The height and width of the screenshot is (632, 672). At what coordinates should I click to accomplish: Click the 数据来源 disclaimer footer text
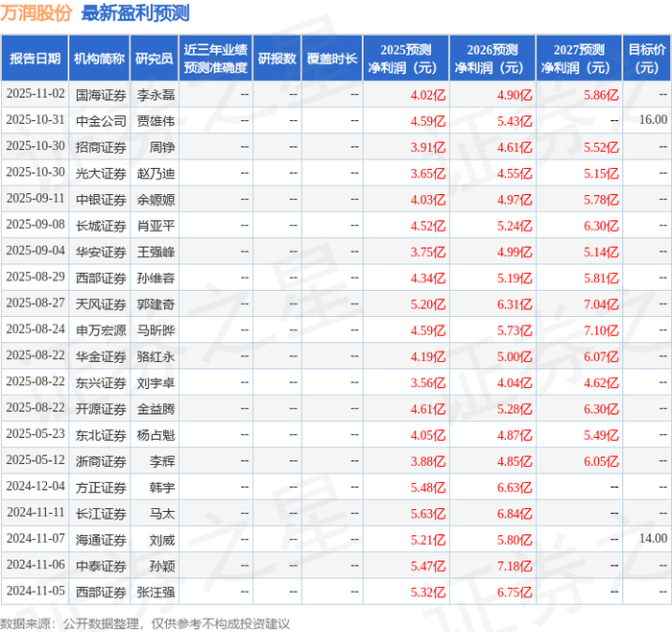[x=145, y=624]
